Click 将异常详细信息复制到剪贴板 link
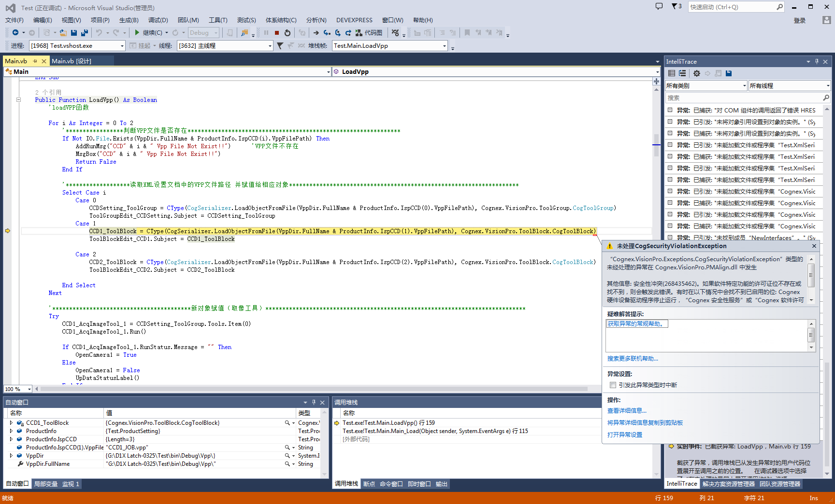Screen dimensions: 835x504 click(x=645, y=423)
